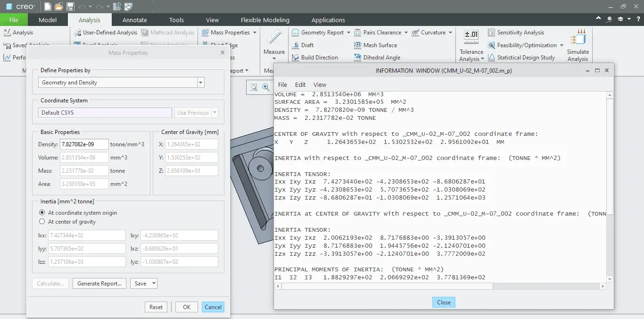Launch Simulate Analysis

coord(578,45)
